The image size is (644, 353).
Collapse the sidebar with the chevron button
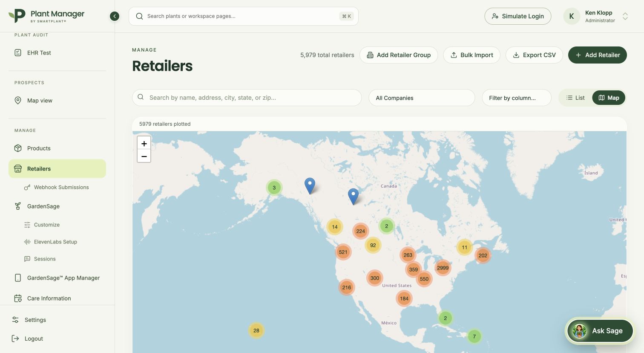(x=115, y=16)
